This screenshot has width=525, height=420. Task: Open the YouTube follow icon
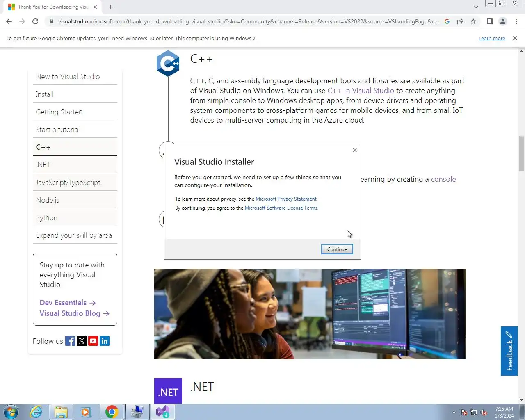pyautogui.click(x=93, y=341)
